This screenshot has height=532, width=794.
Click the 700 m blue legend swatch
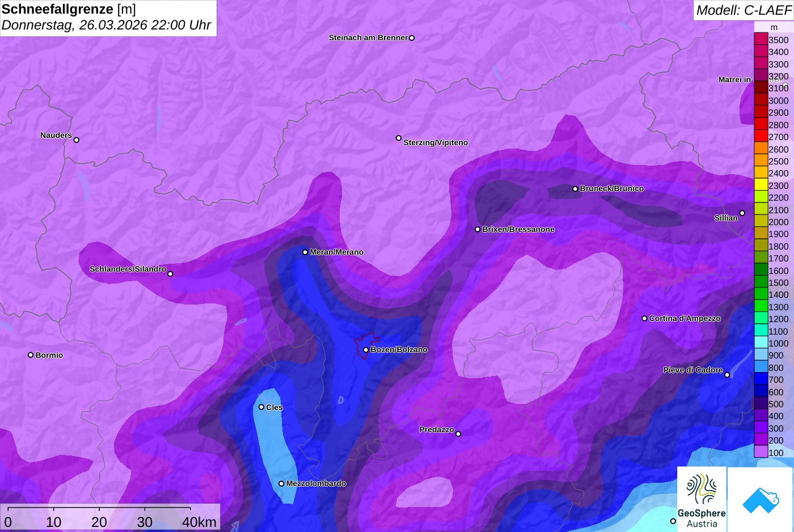point(761,379)
